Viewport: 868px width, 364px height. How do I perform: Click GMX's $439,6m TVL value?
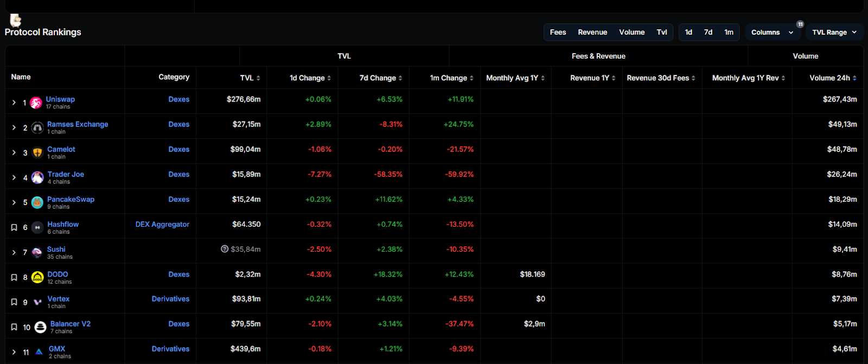[245, 349]
